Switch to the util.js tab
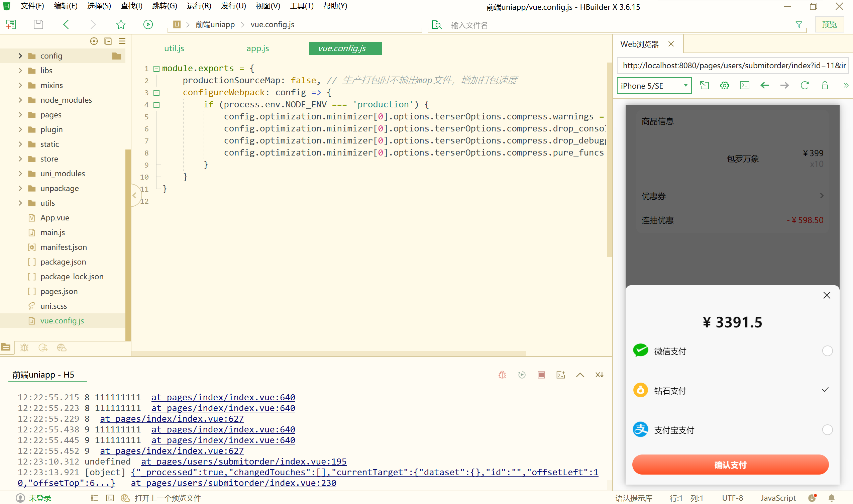The width and height of the screenshot is (853, 504). point(174,48)
